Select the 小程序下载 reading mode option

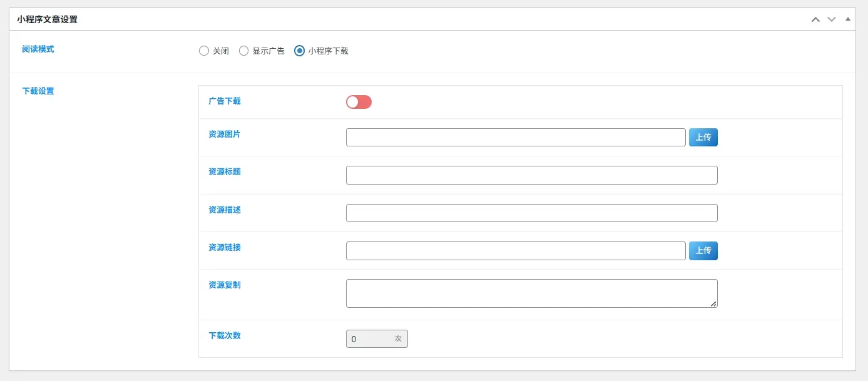coord(298,51)
